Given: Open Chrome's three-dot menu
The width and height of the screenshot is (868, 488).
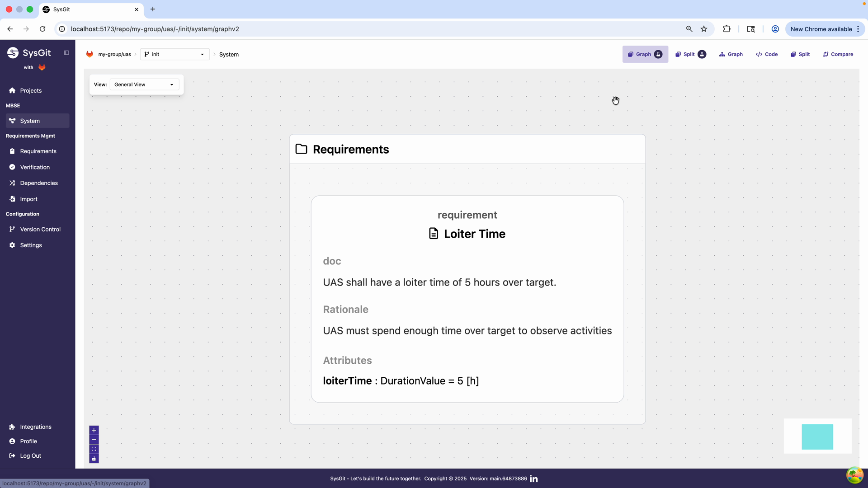Looking at the screenshot, I should pyautogui.click(x=858, y=28).
